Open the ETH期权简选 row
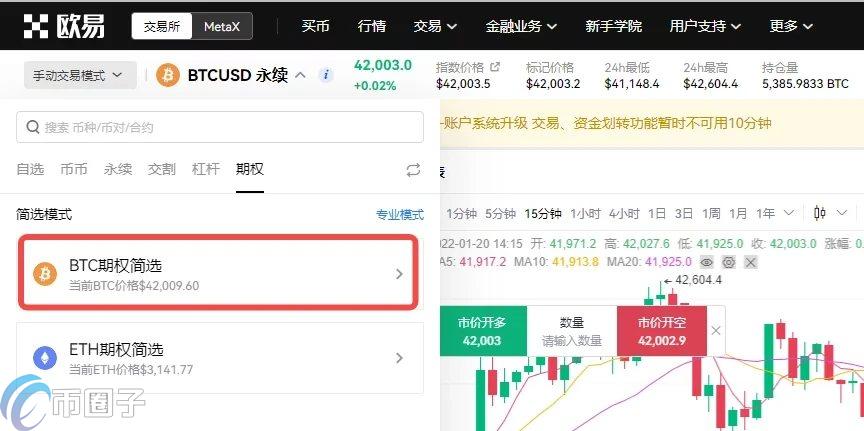Viewport: 864px width, 431px height. (x=220, y=358)
